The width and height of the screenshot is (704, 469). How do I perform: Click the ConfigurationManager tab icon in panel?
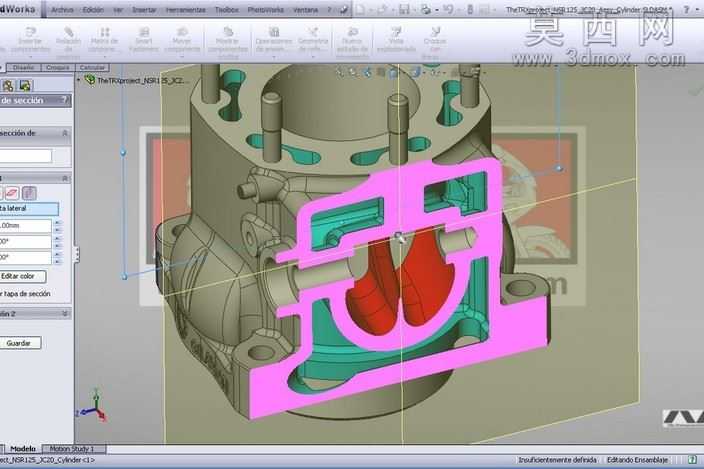coord(8,85)
